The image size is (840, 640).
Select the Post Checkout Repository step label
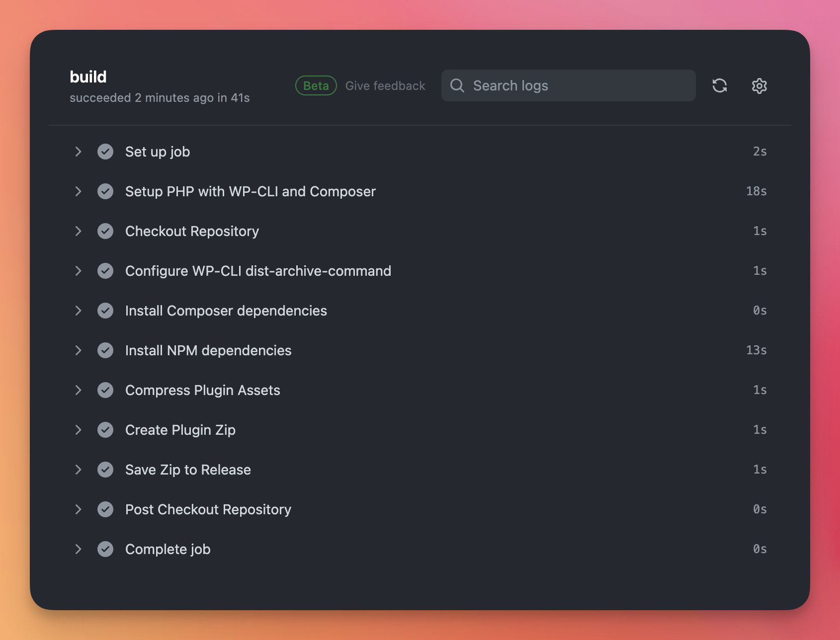pos(208,509)
